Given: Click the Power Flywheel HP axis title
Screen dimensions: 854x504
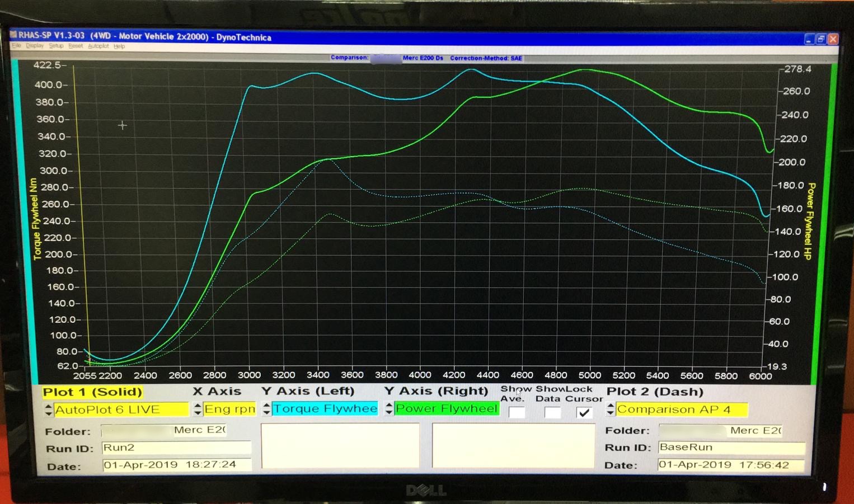Looking at the screenshot, I should coord(809,221).
